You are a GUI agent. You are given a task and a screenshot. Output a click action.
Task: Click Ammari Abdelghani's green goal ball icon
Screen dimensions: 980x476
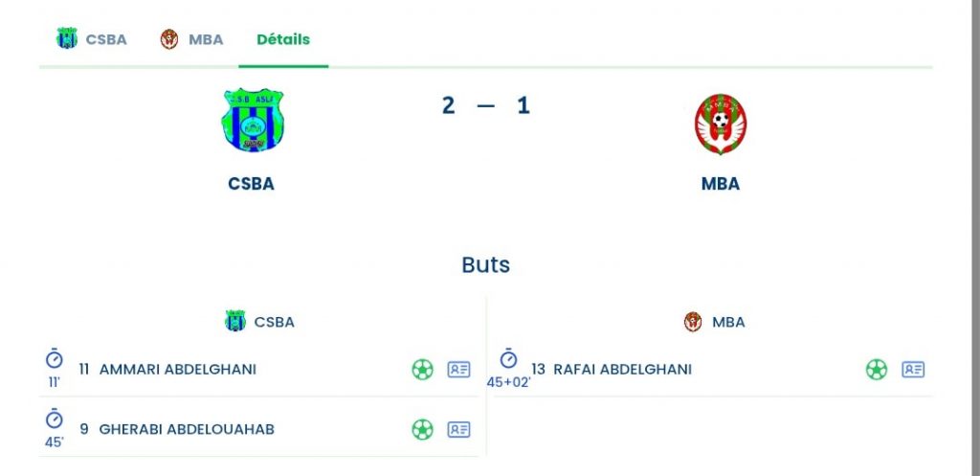click(422, 370)
